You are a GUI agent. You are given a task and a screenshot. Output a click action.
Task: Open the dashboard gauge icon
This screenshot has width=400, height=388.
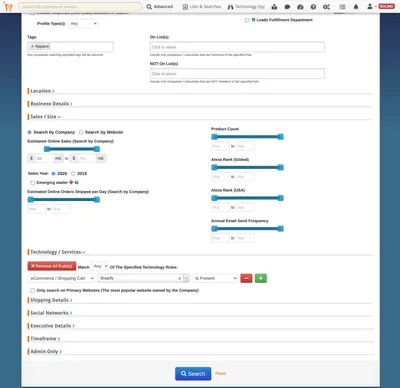point(300,7)
